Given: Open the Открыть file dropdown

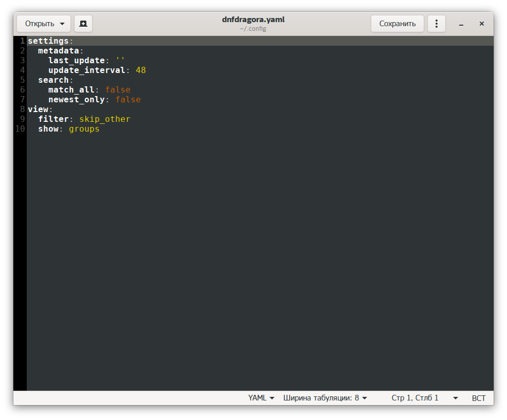Looking at the screenshot, I should (44, 24).
